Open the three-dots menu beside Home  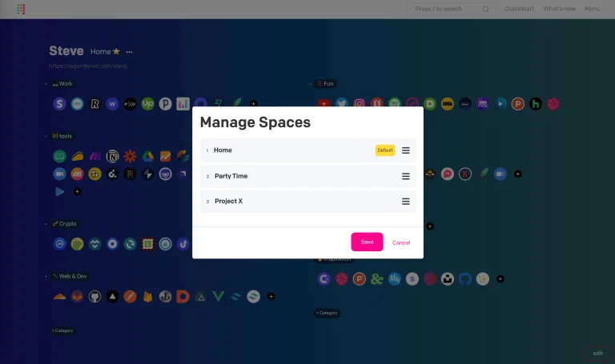129,52
